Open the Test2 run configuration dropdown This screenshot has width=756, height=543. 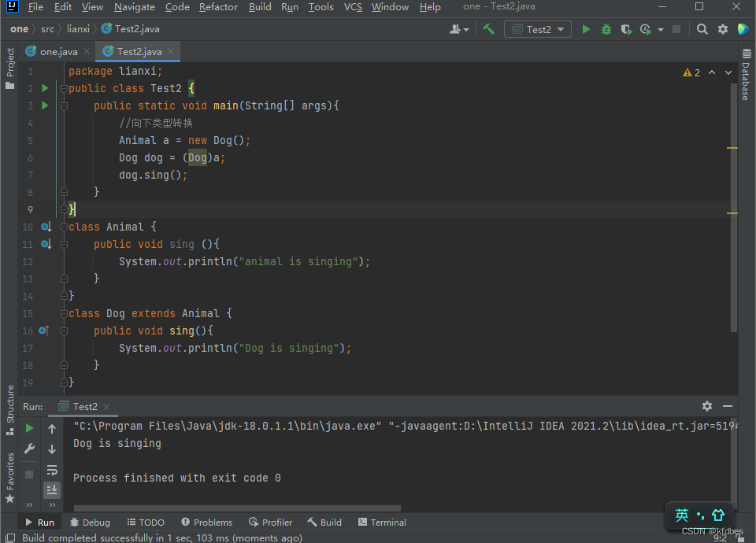tap(539, 29)
